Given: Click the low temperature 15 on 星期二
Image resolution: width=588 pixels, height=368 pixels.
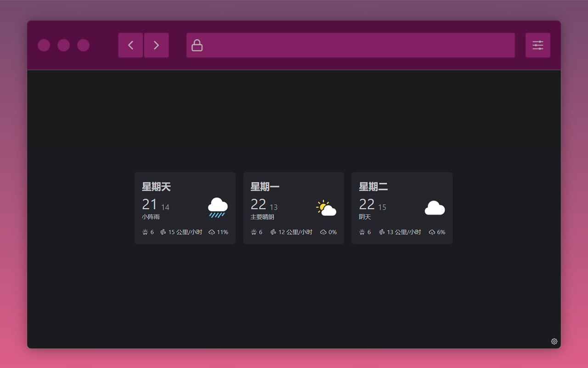Looking at the screenshot, I should click(382, 207).
